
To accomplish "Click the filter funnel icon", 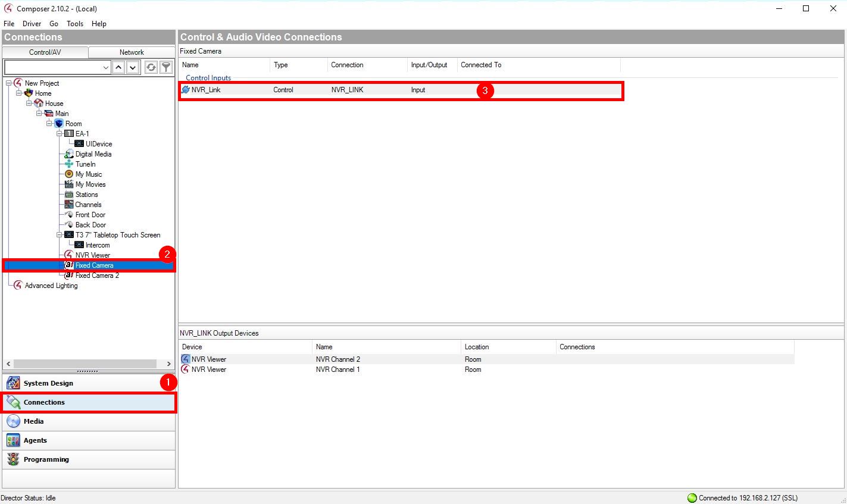I will click(x=167, y=67).
